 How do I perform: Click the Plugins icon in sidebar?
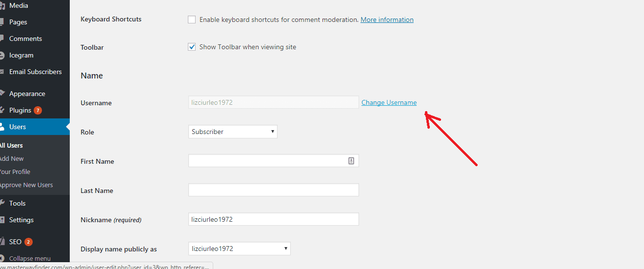click(2, 110)
